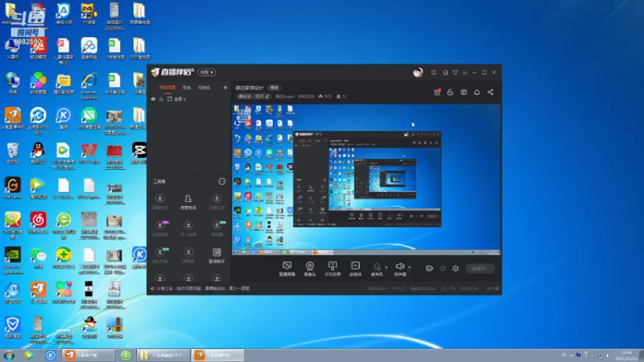
Task: Switch to the second scene tab
Action: 187,88
